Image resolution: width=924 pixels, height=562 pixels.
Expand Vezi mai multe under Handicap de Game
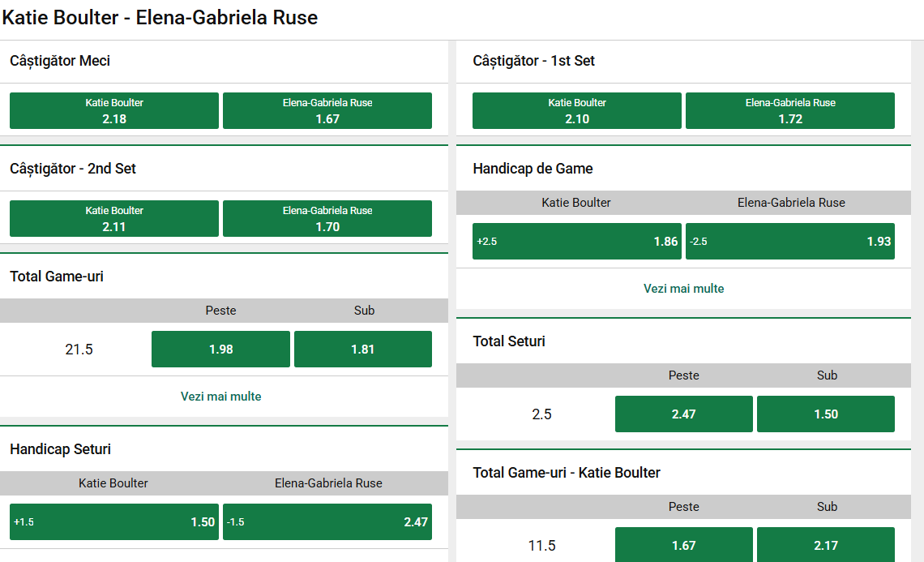683,289
